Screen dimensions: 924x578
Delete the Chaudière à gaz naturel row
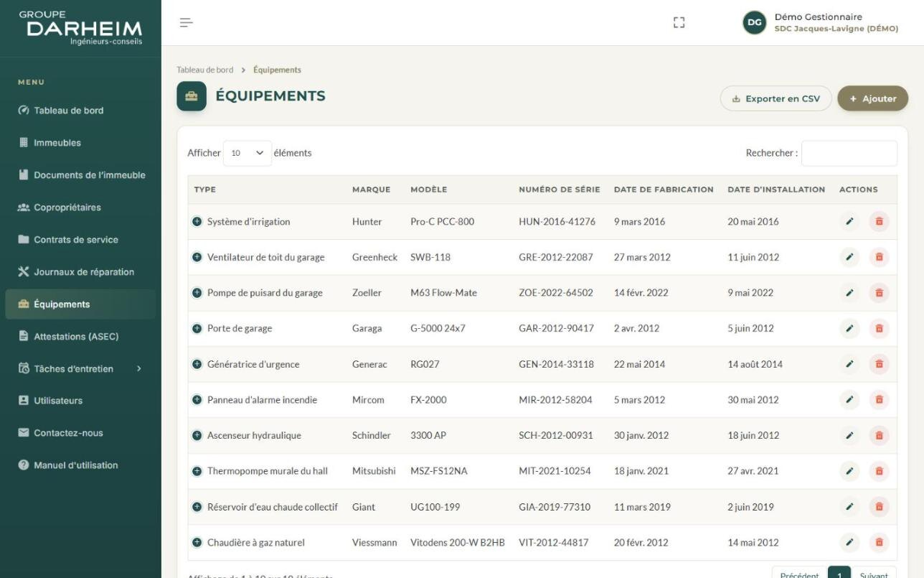pos(879,543)
